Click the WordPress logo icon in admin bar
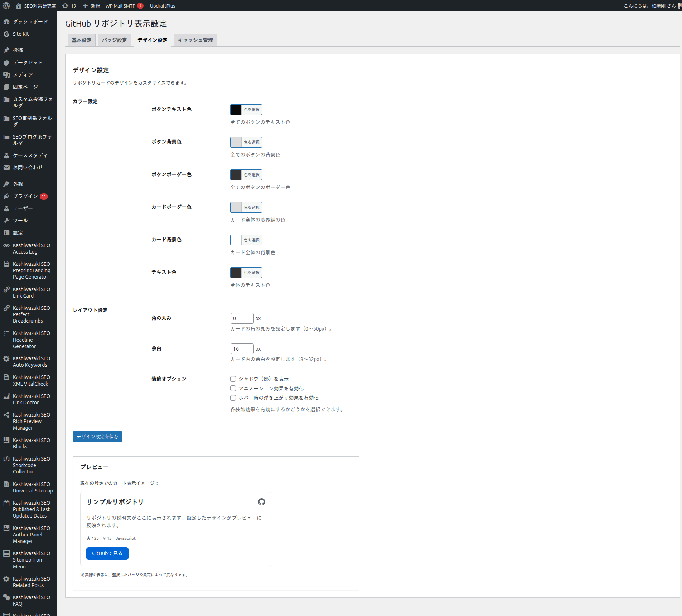The height and width of the screenshot is (616, 682). 6,6
